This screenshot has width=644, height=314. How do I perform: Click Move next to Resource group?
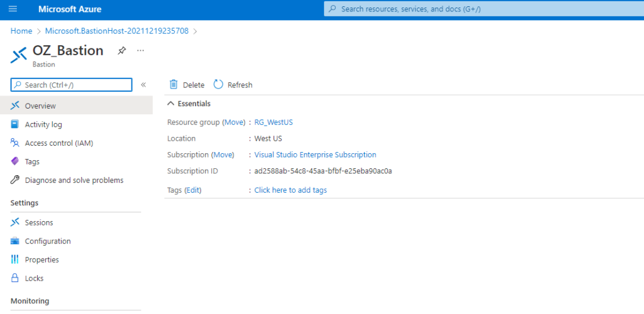[x=234, y=122]
